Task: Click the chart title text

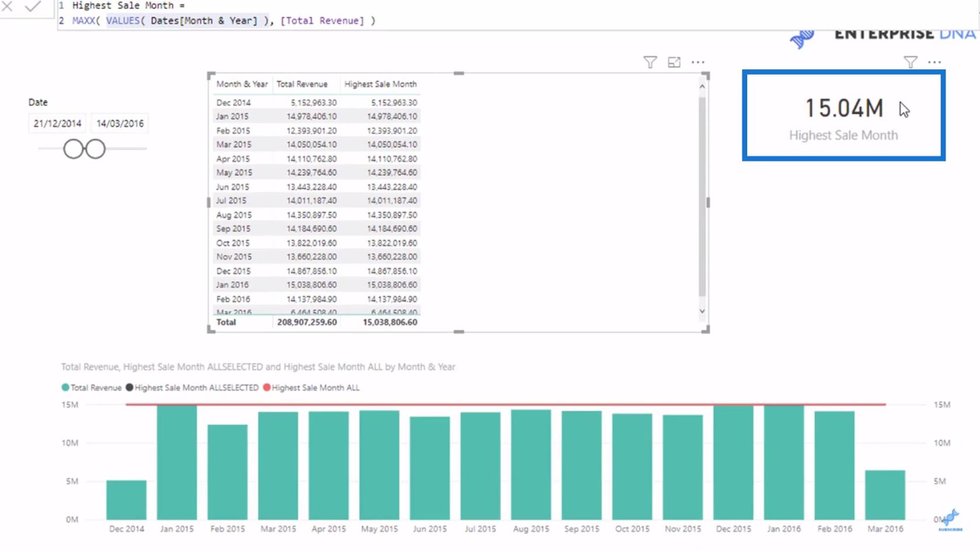Action: click(x=258, y=367)
